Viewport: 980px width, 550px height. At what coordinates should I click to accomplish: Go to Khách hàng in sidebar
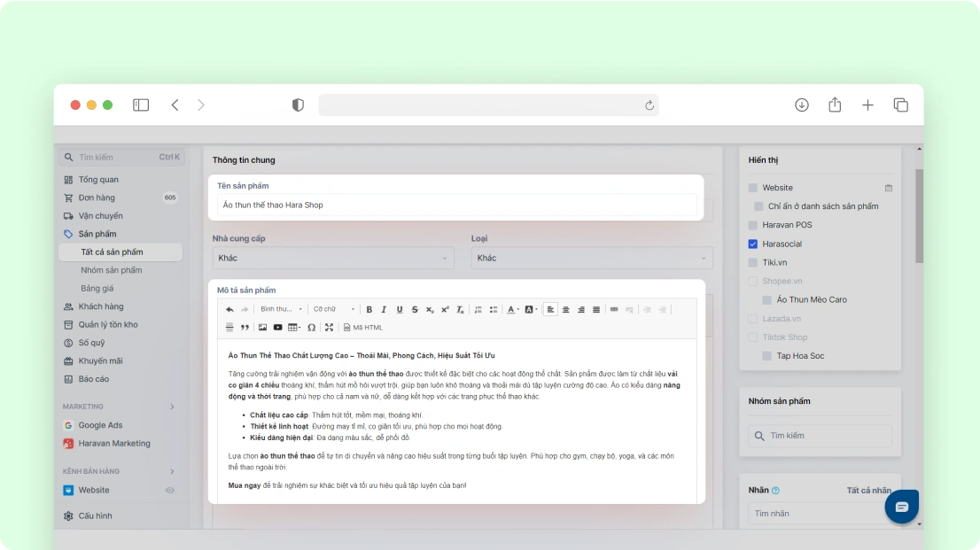(x=100, y=306)
